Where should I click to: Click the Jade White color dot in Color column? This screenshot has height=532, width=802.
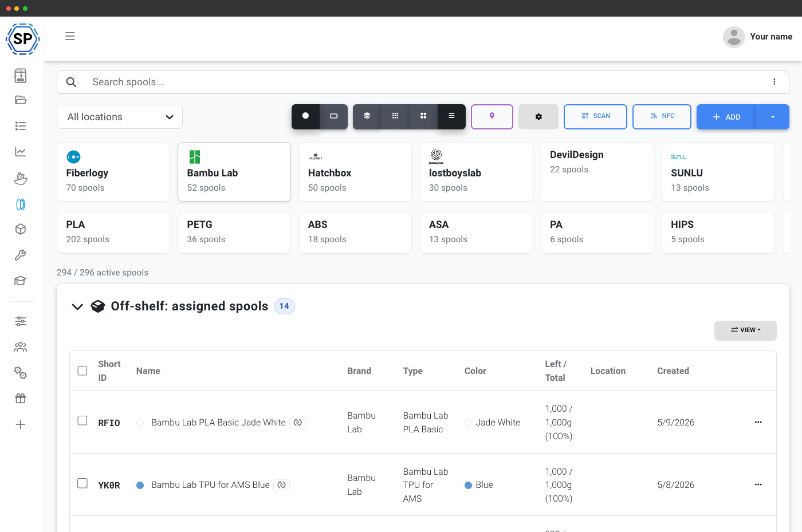(x=468, y=423)
